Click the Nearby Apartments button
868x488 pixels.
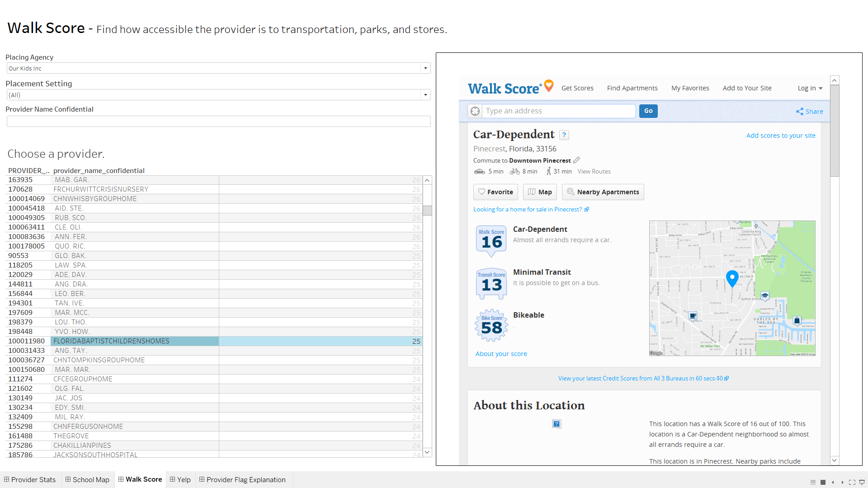(603, 192)
